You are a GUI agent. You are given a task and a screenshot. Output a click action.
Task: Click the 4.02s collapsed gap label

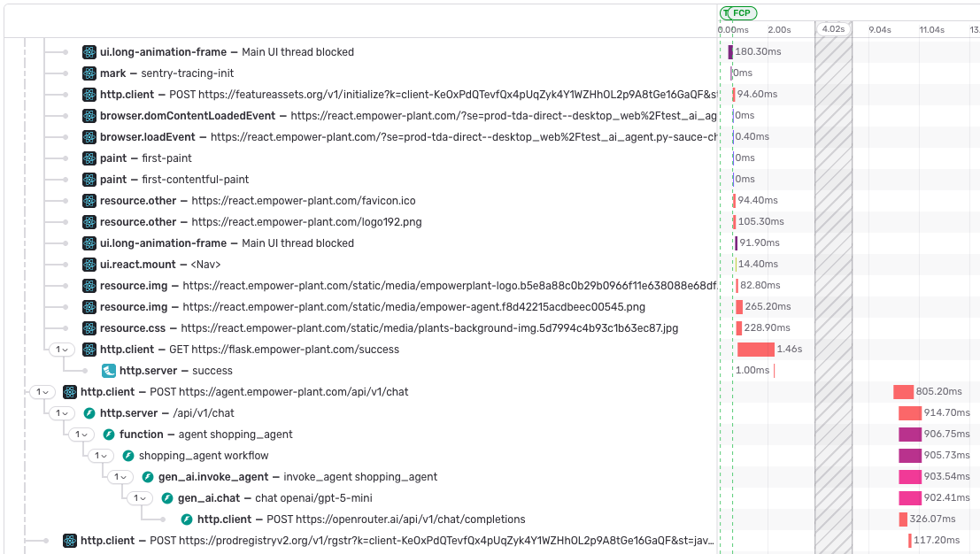[833, 28]
